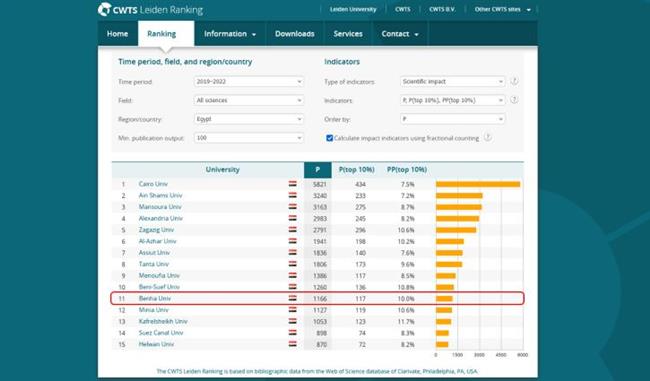Click flag icon in Benha Univ row
This screenshot has height=381, width=650.
[293, 298]
